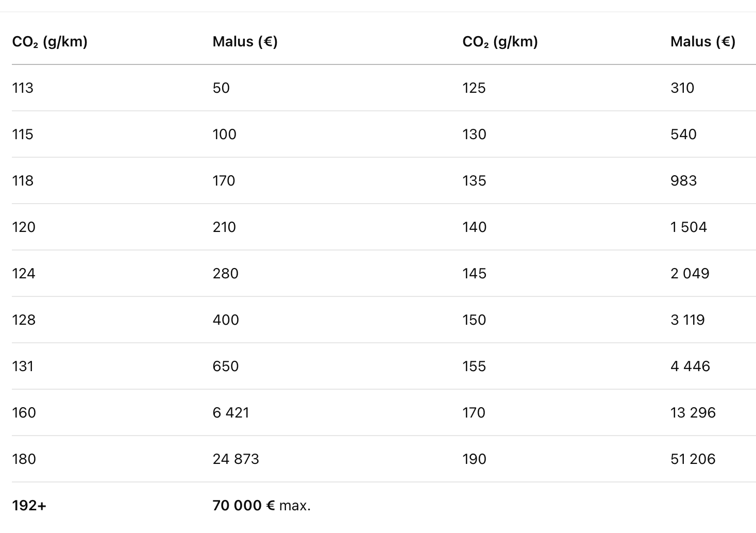Click the 145 CO₂ cell
Image resolution: width=756 pixels, height=533 pixels.
pyautogui.click(x=474, y=274)
